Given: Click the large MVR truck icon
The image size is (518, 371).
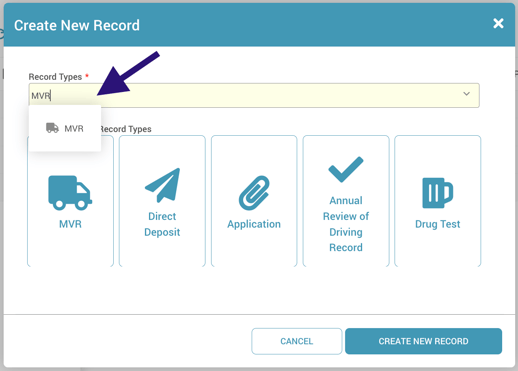Looking at the screenshot, I should (x=70, y=193).
